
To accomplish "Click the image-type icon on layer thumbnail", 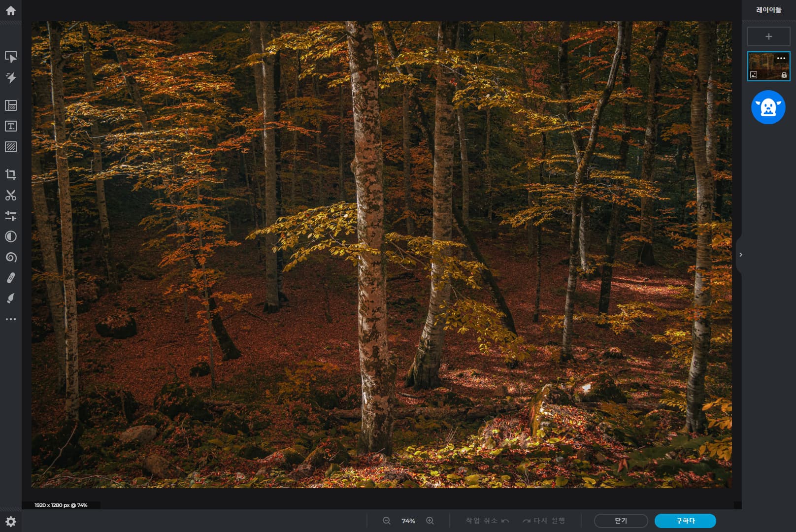I will coord(754,75).
